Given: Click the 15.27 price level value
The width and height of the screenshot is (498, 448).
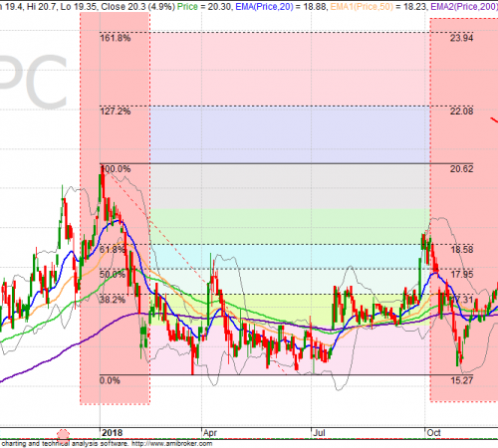Looking at the screenshot, I should (x=461, y=380).
